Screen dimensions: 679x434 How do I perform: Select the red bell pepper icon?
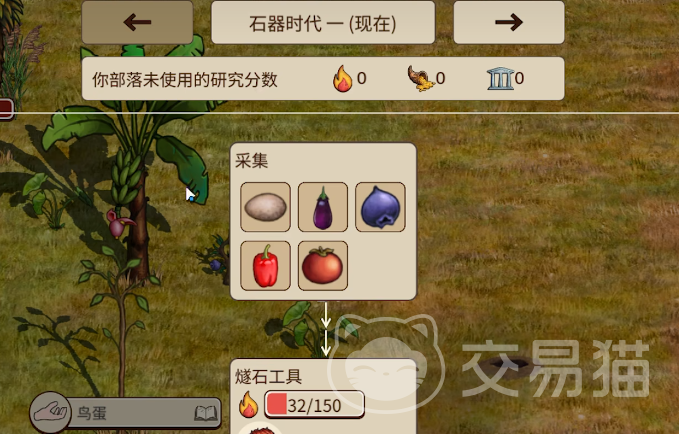point(265,266)
